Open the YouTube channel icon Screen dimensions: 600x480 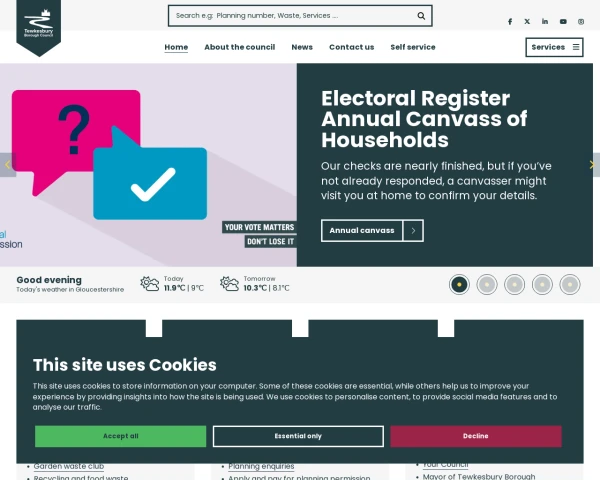(x=563, y=21)
